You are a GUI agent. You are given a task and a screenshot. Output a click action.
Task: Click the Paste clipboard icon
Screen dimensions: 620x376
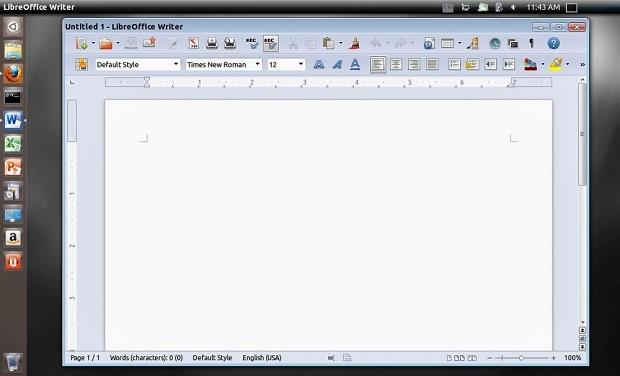pyautogui.click(x=328, y=43)
